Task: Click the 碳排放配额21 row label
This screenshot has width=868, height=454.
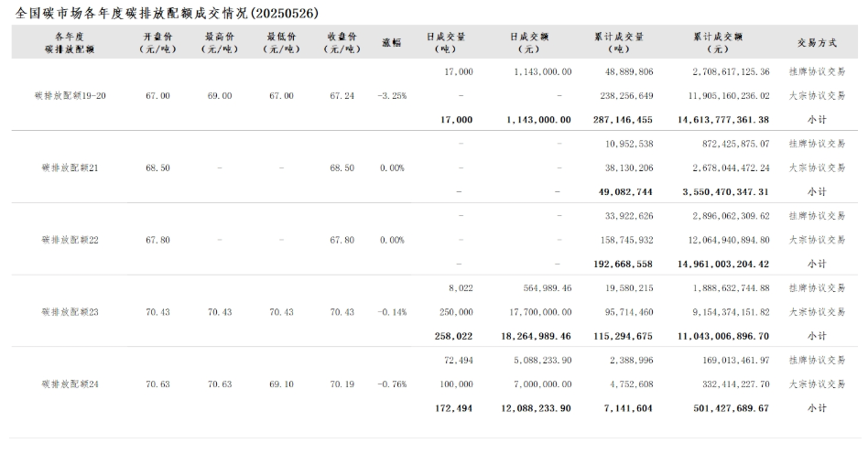Action: [x=70, y=168]
